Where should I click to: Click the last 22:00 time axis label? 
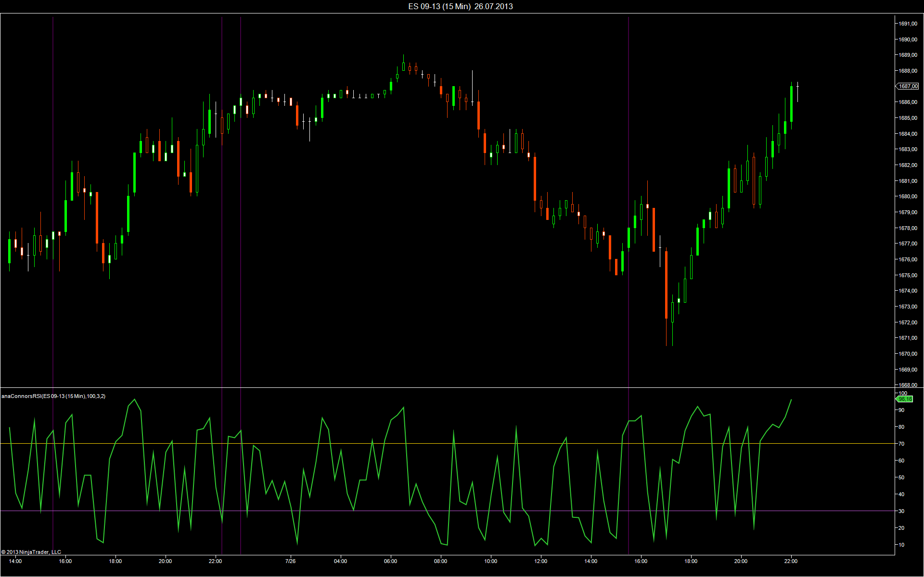[x=791, y=561]
